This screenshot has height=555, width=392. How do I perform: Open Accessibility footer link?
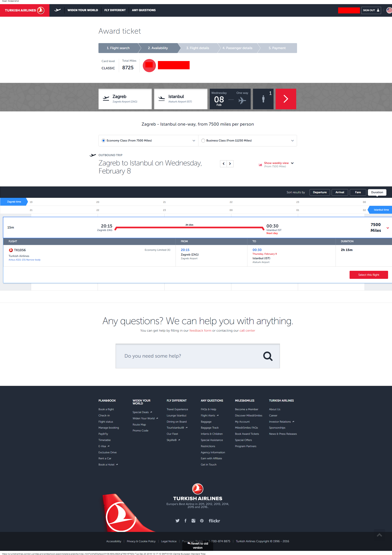click(114, 541)
